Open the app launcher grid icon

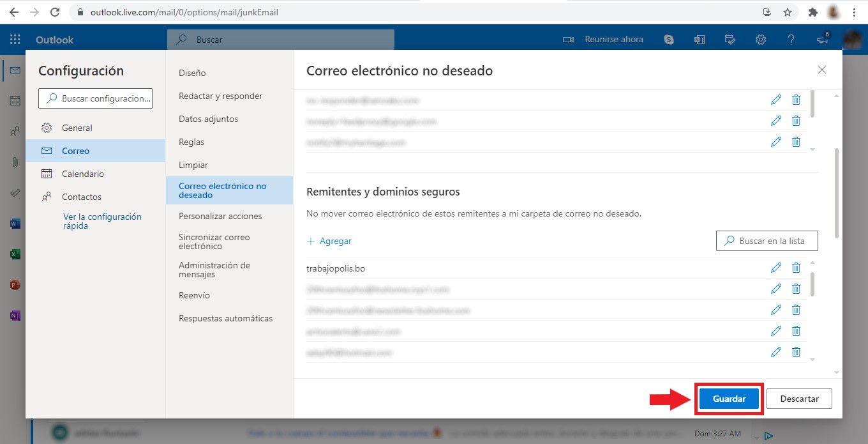15,40
